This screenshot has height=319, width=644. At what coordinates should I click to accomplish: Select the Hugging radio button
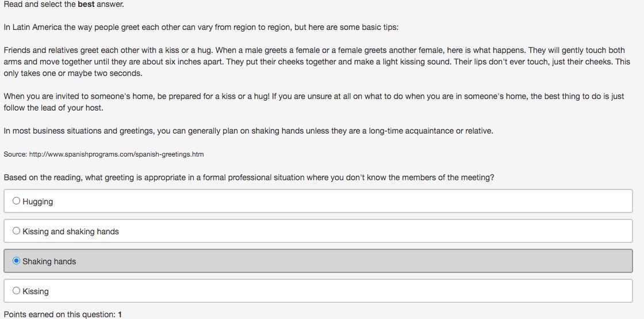17,201
